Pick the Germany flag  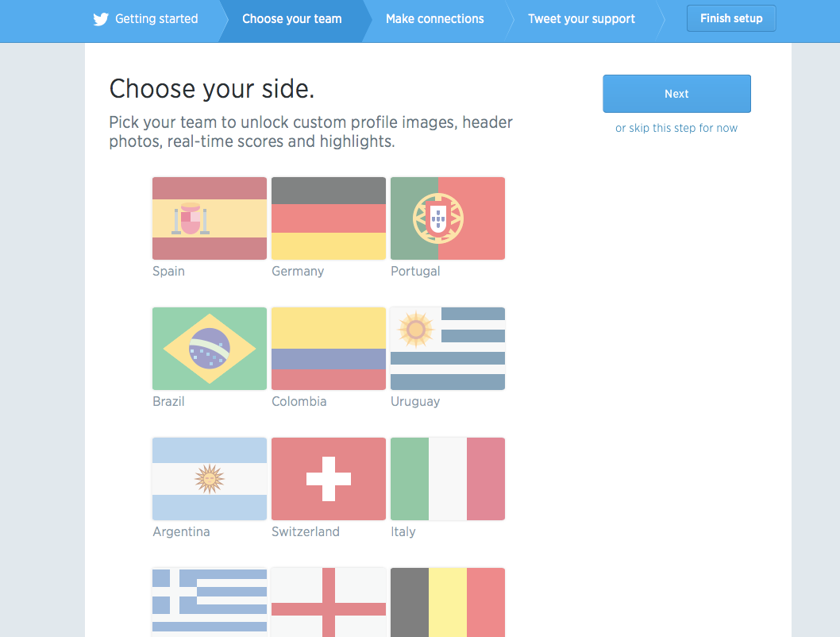click(329, 218)
